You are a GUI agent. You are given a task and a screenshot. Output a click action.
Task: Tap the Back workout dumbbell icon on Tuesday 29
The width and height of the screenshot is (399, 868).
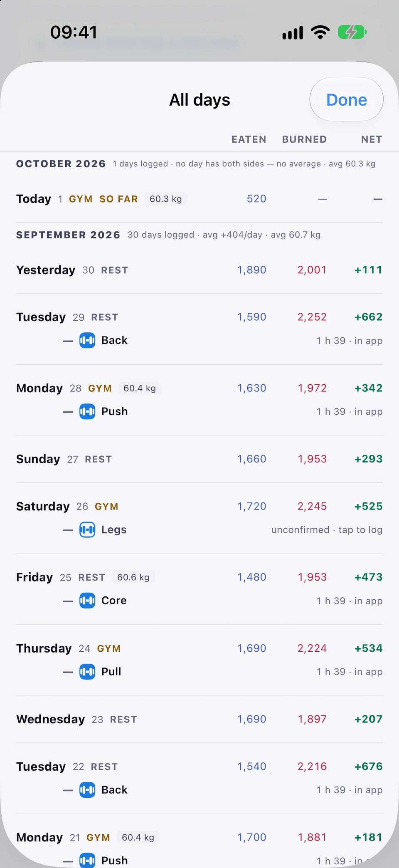click(x=87, y=340)
